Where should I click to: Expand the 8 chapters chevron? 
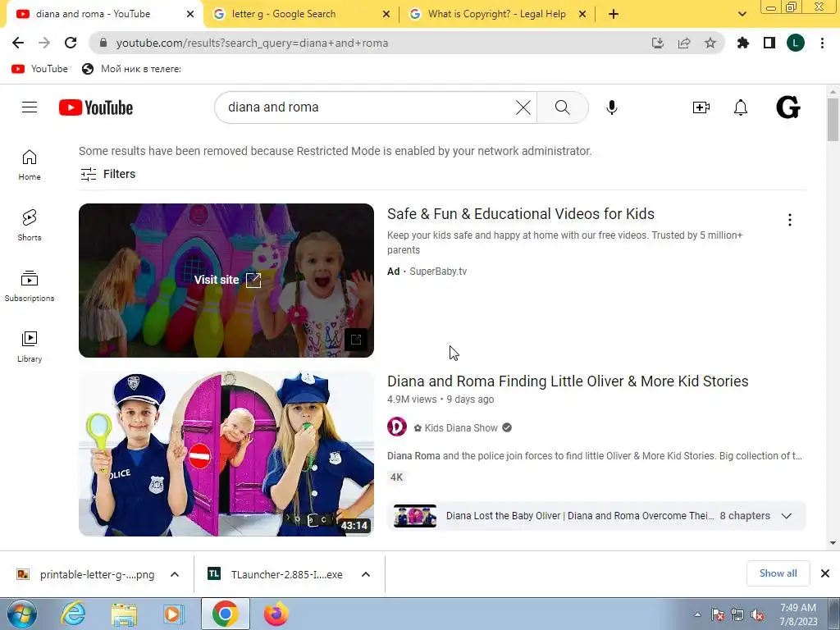coord(786,516)
